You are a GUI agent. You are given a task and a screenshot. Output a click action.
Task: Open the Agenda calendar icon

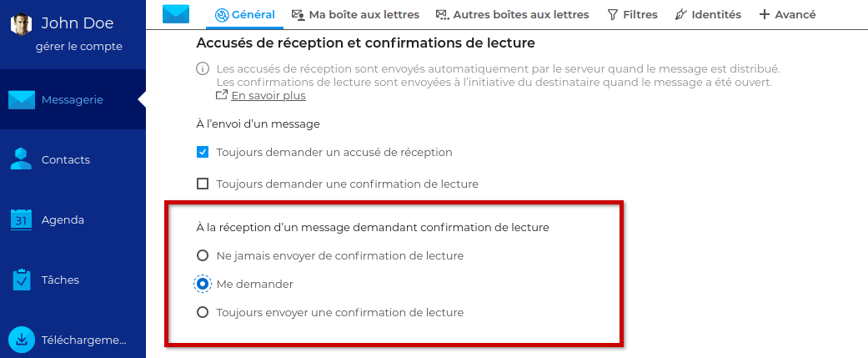pos(22,219)
